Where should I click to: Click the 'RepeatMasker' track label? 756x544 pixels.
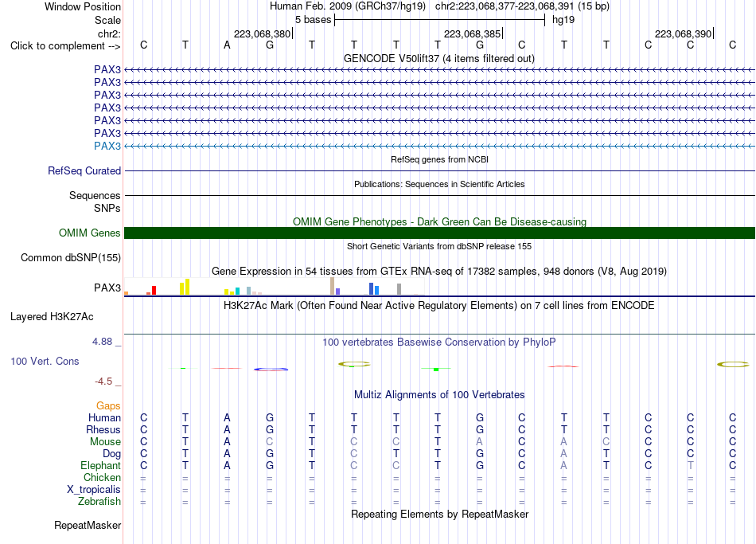pos(88,526)
